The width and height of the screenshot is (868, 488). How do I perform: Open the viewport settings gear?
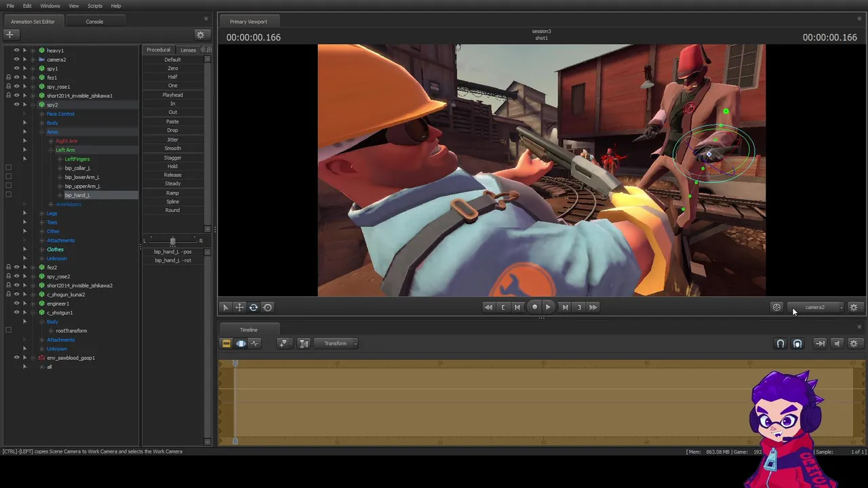[854, 307]
